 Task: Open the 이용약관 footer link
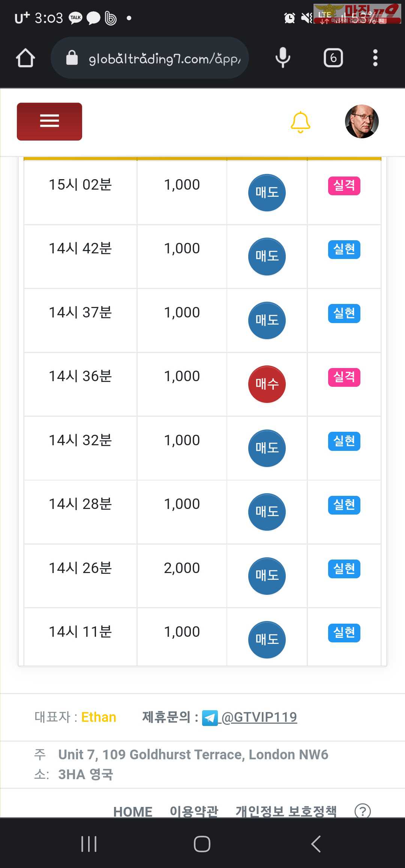[194, 811]
